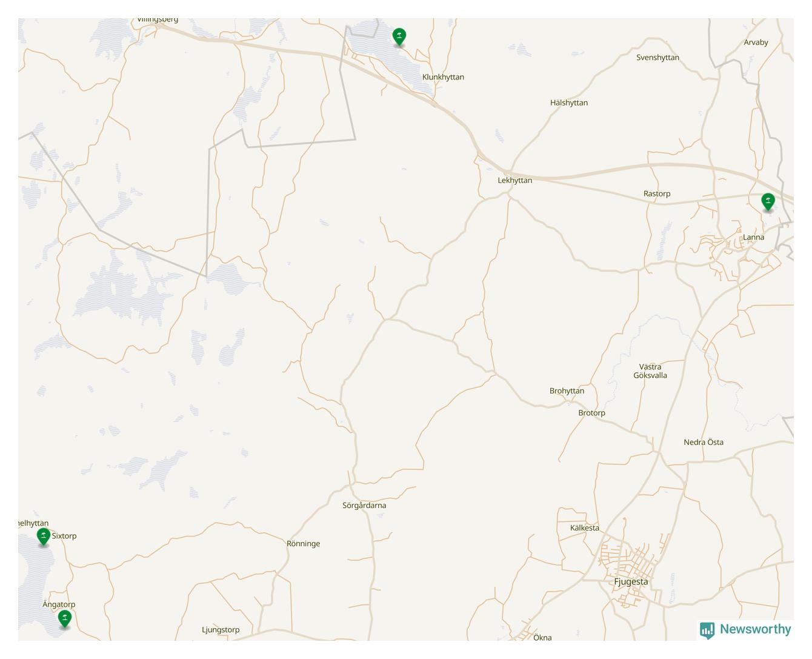812x659 pixels.
Task: Click the Brohyttan place label
Action: 567,390
